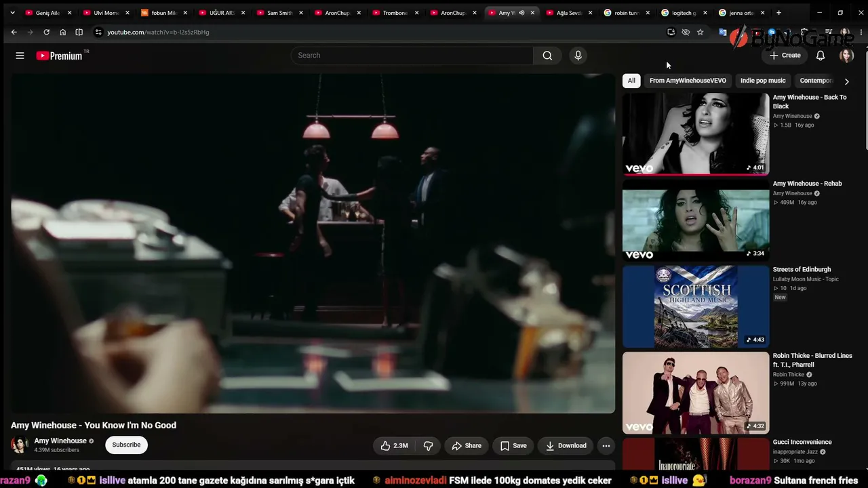The image size is (868, 488).
Task: Reload the current page
Action: [x=46, y=32]
